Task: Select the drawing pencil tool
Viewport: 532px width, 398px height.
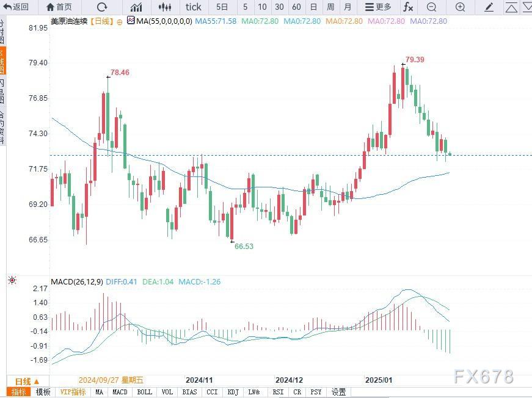Action: coord(488,7)
